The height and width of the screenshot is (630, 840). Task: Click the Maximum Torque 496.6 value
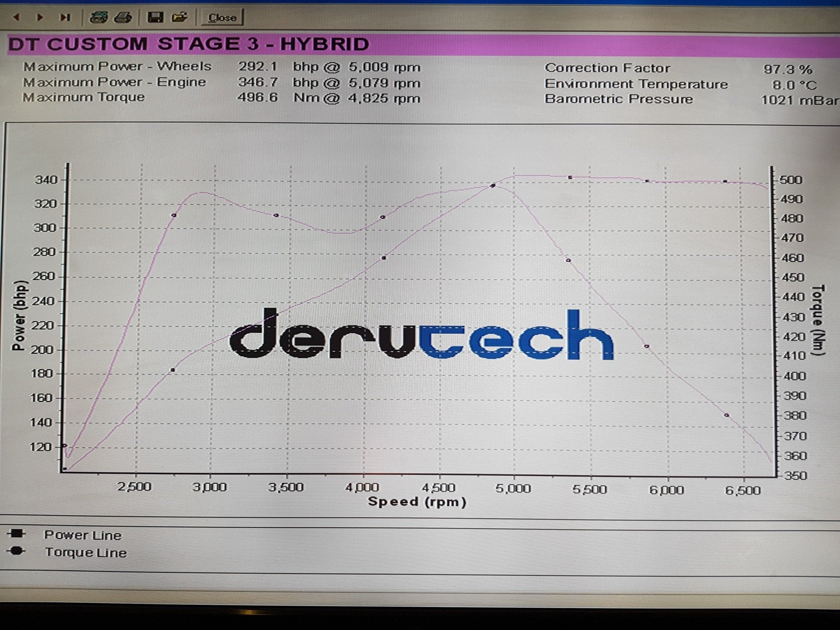pyautogui.click(x=257, y=98)
